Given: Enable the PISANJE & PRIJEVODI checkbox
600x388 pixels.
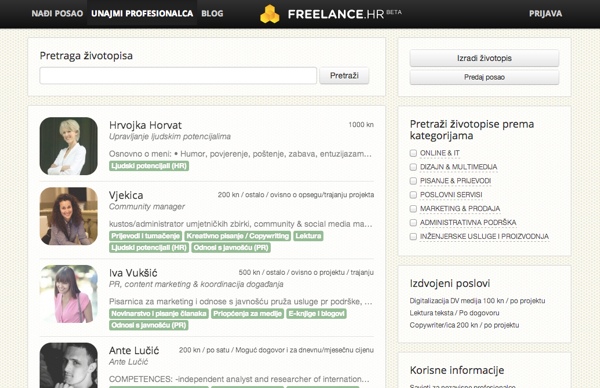Looking at the screenshot, I should [x=413, y=181].
